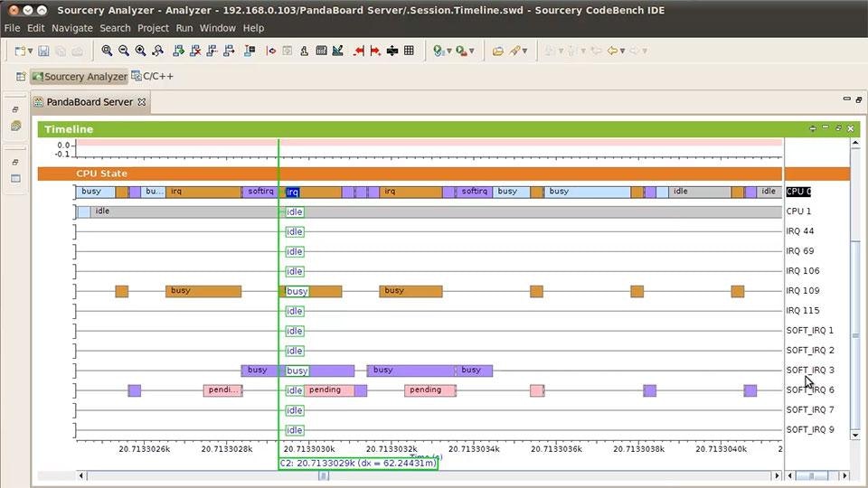Click the highlighted irq block in CPU 0
This screenshot has height=488, width=868.
pyautogui.click(x=292, y=192)
